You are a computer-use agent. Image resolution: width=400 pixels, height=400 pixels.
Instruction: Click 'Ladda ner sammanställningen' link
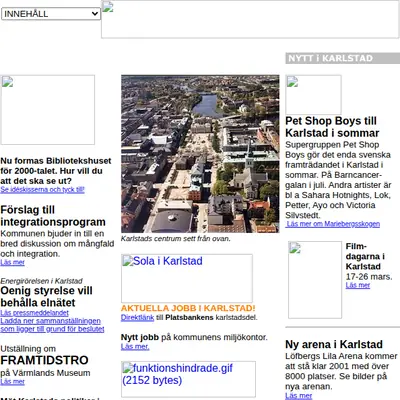pos(50,321)
